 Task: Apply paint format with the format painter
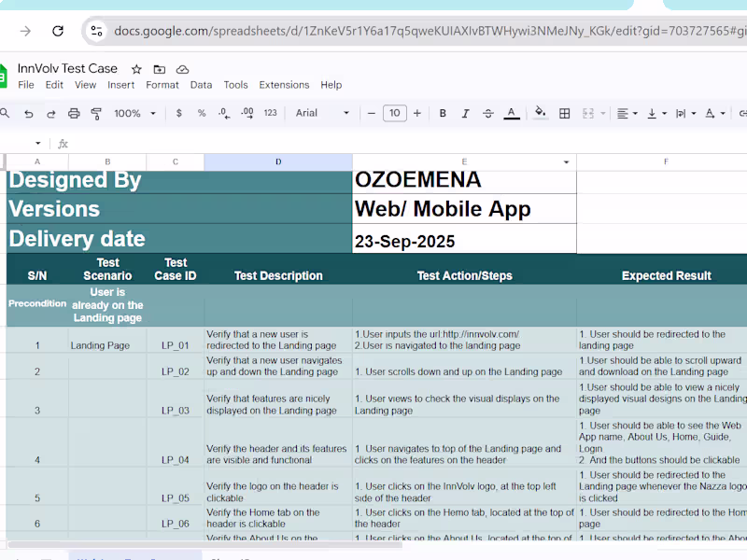pyautogui.click(x=96, y=113)
